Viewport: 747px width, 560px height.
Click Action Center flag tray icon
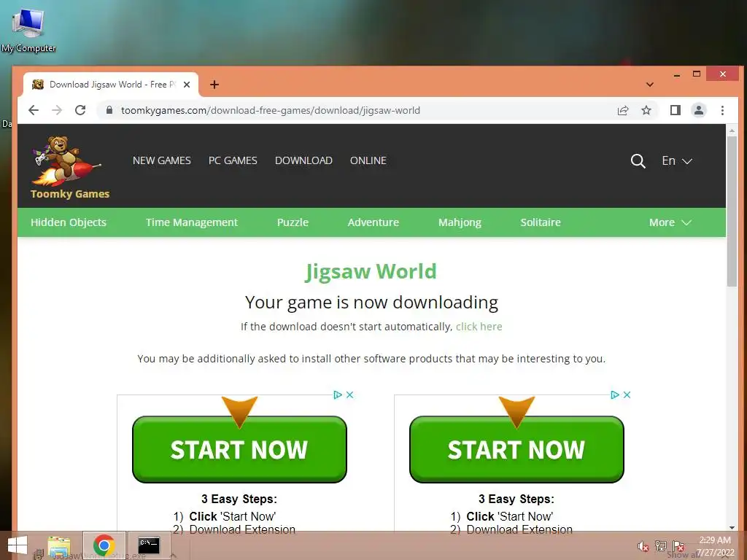[x=678, y=545]
